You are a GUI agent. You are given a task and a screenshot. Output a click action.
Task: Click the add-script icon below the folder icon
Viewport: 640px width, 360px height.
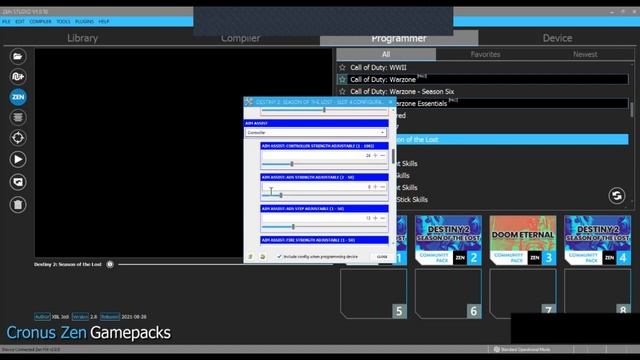[x=18, y=76]
